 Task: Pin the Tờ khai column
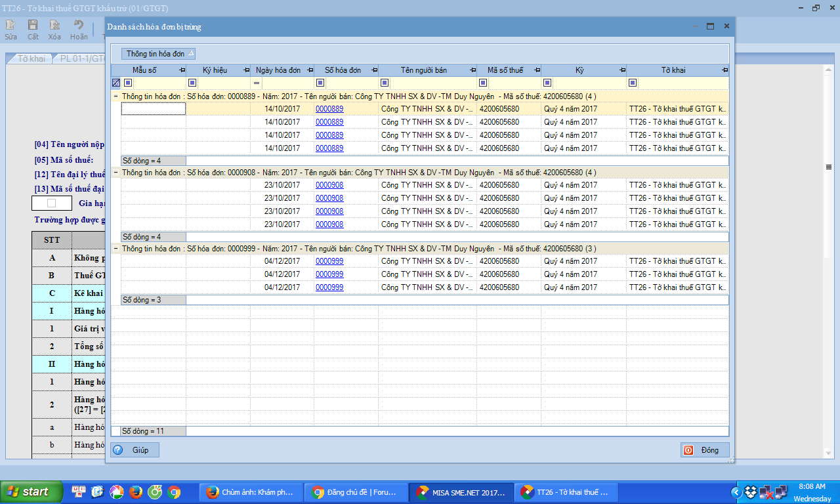[724, 70]
